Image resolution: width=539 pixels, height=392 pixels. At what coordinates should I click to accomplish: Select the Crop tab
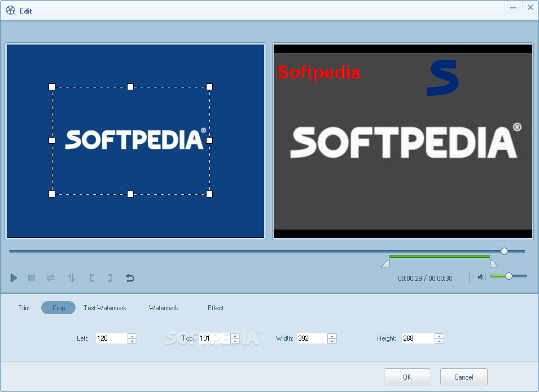tap(59, 308)
